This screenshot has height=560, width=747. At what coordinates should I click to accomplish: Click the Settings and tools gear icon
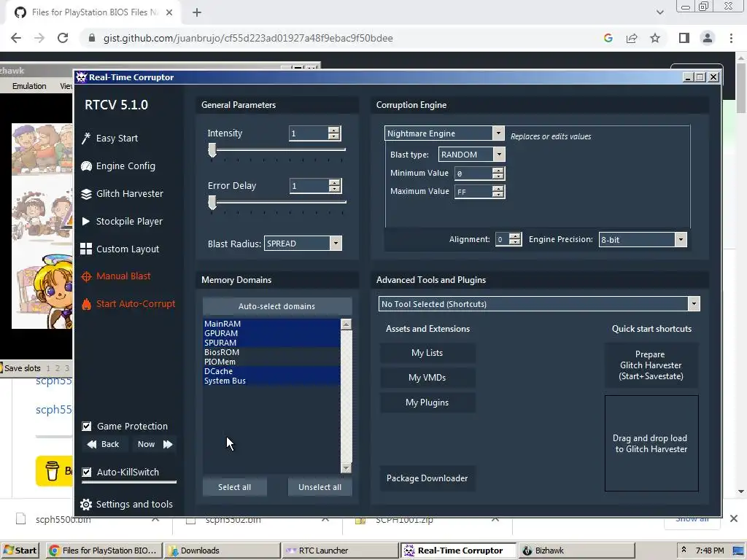[x=86, y=505]
